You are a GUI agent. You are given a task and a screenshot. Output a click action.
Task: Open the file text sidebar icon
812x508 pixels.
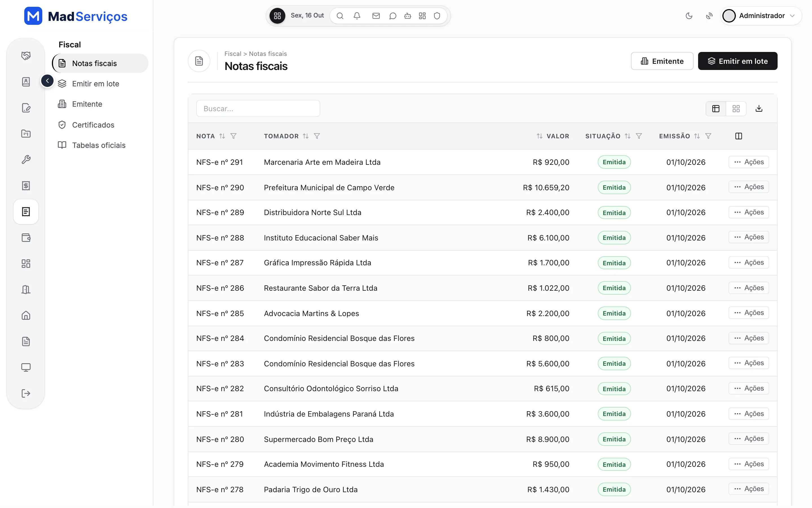[x=26, y=342]
